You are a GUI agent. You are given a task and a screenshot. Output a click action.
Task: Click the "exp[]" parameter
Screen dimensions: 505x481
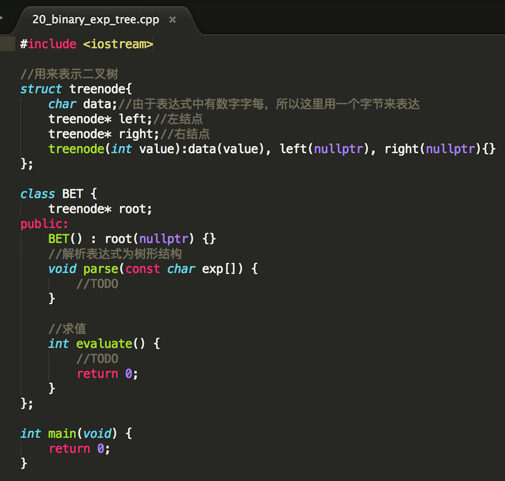[x=219, y=269]
